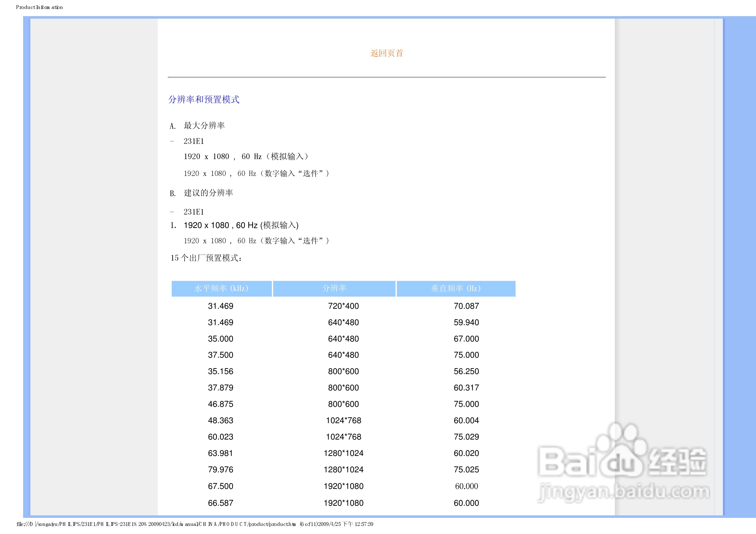The image size is (756, 534).
Task: Click the 分辨率 column header
Action: pyautogui.click(x=334, y=288)
